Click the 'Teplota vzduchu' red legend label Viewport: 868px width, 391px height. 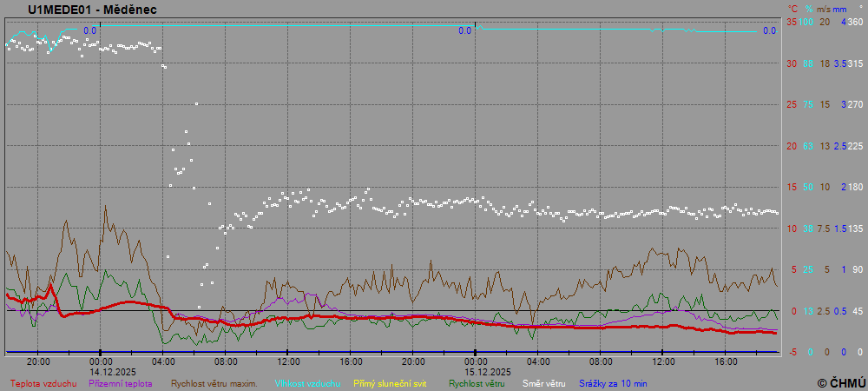43,383
